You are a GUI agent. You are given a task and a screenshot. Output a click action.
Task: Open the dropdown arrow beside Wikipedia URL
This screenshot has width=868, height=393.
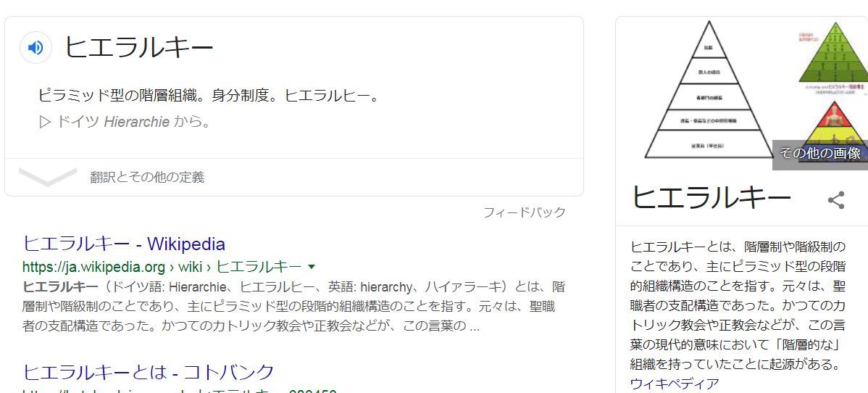point(311,267)
